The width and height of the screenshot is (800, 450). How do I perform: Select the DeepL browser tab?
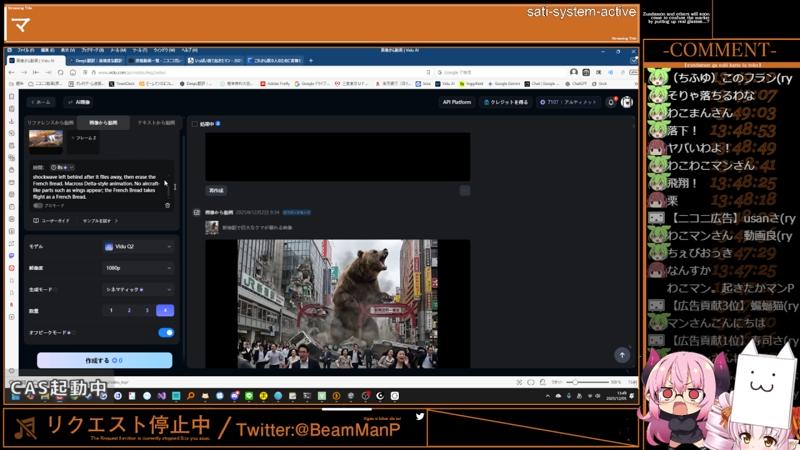[x=96, y=60]
